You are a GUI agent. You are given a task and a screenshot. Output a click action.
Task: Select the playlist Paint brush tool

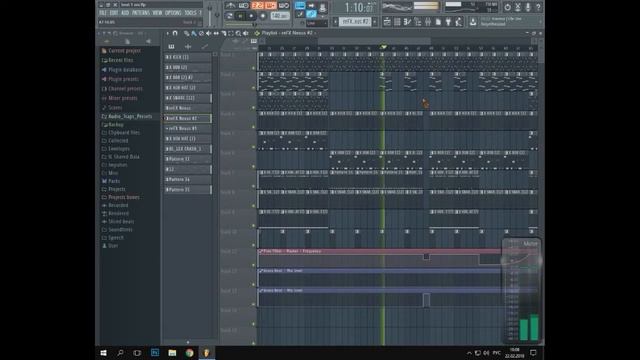[x=194, y=34]
